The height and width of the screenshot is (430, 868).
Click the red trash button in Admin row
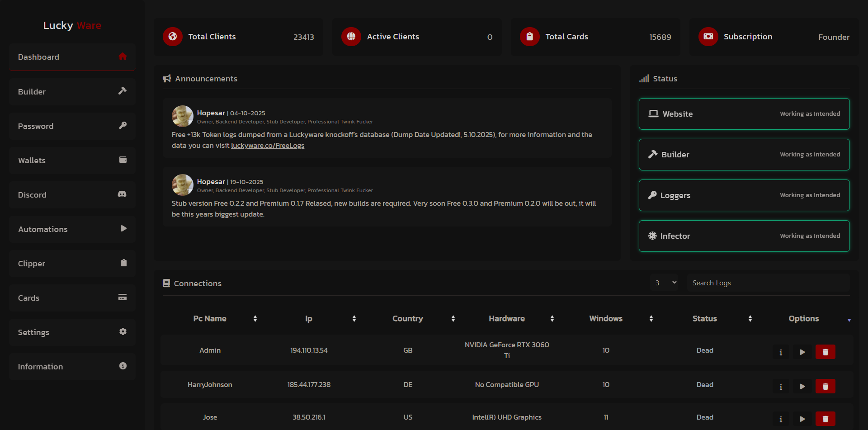click(825, 352)
